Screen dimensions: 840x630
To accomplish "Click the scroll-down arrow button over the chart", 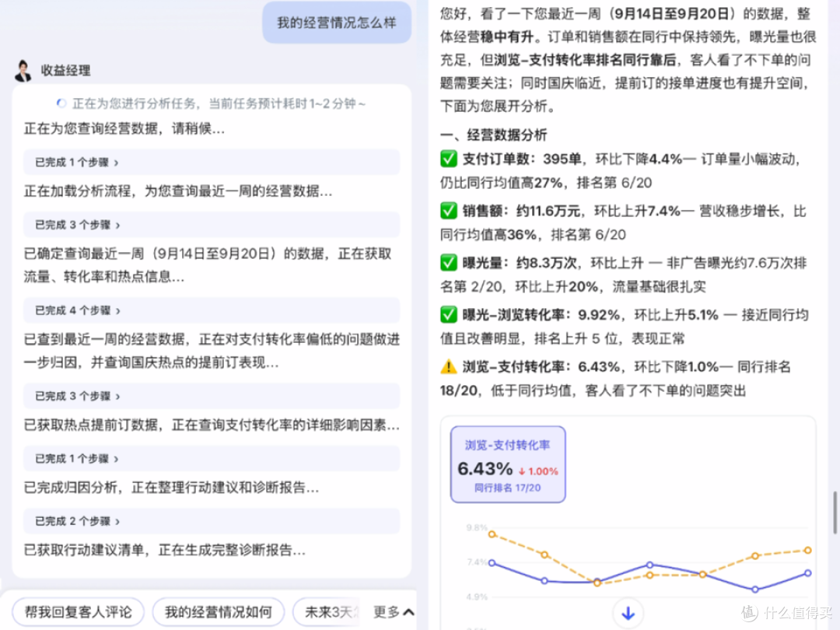I will coord(628,613).
